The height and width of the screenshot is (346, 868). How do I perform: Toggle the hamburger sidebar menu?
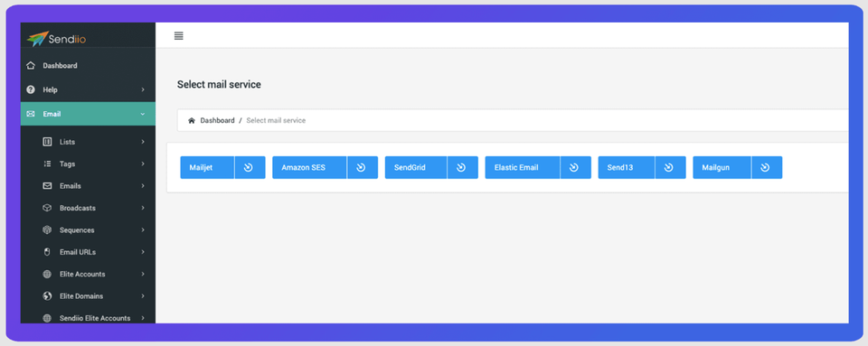click(178, 36)
